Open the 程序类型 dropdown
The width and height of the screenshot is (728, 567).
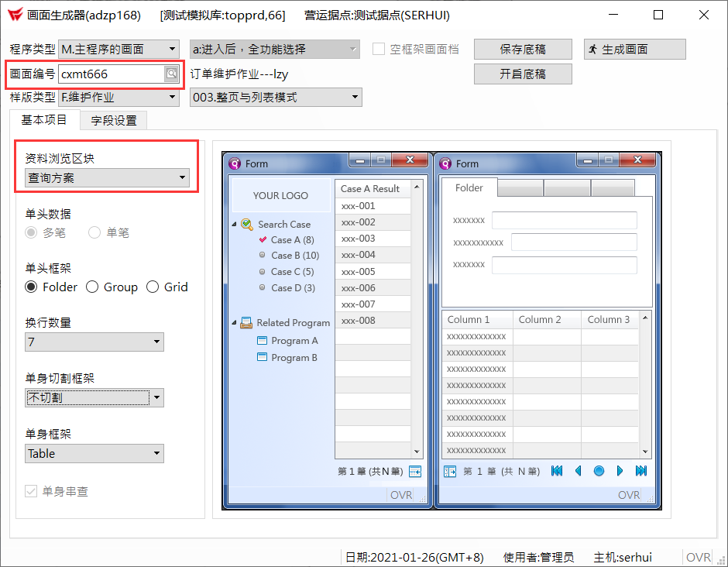118,49
